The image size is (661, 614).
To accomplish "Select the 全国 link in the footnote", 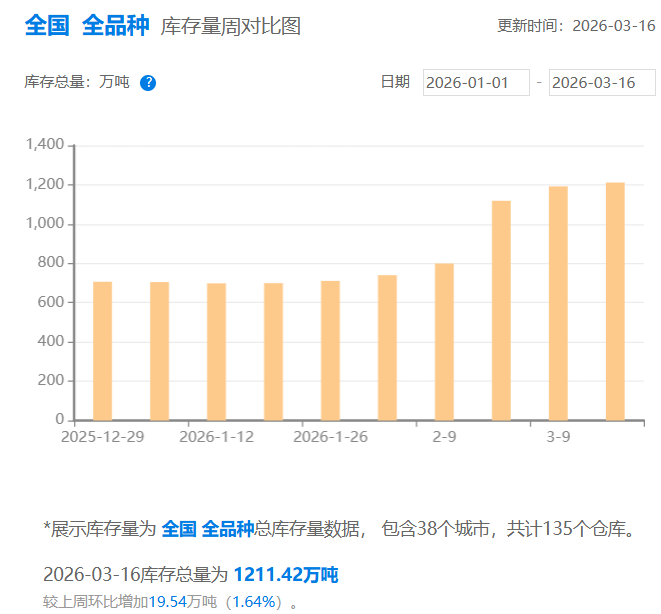I will (179, 529).
